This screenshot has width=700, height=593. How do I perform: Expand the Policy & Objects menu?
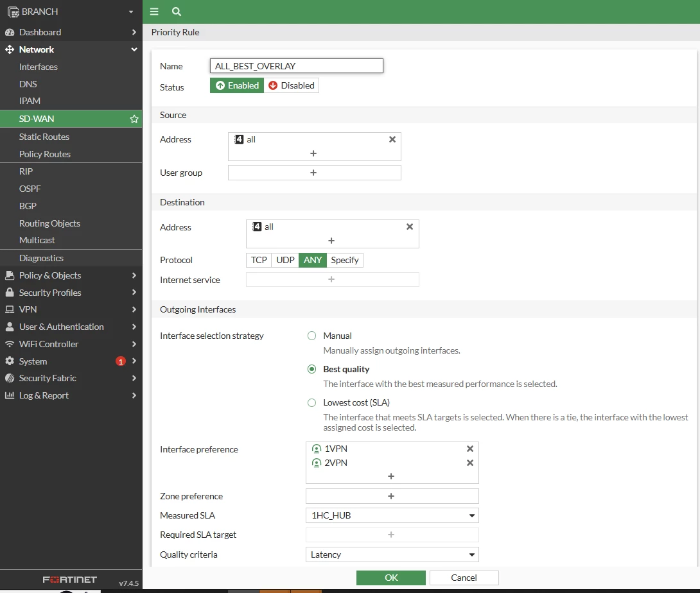click(x=134, y=275)
